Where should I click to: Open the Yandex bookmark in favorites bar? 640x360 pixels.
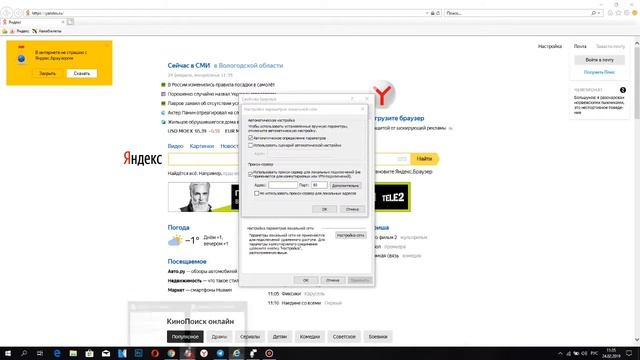click(20, 31)
